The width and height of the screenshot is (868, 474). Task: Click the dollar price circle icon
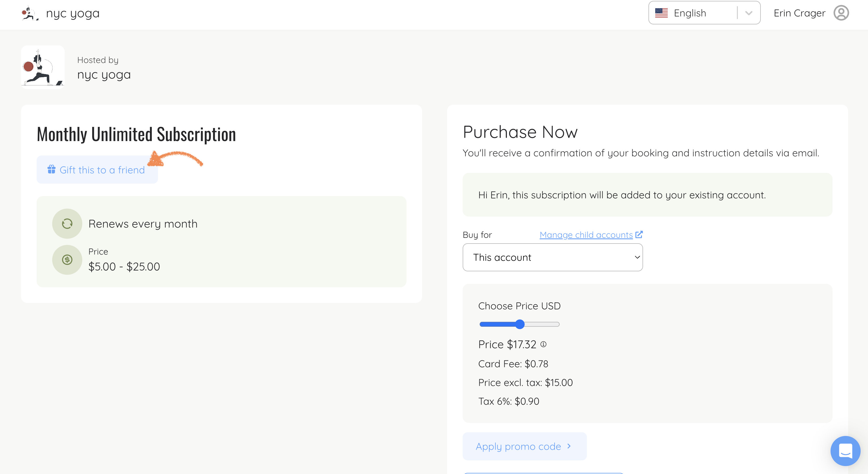tap(67, 260)
